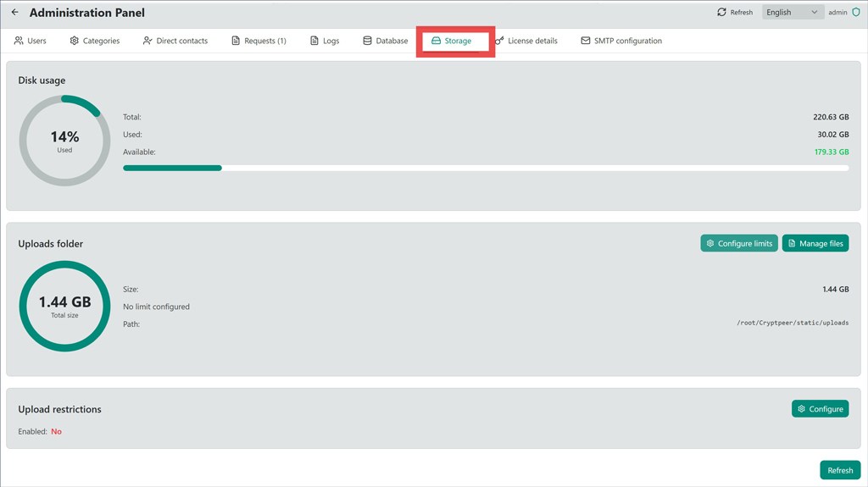The height and width of the screenshot is (487, 868).
Task: Select the Storage tab
Action: [x=451, y=41]
